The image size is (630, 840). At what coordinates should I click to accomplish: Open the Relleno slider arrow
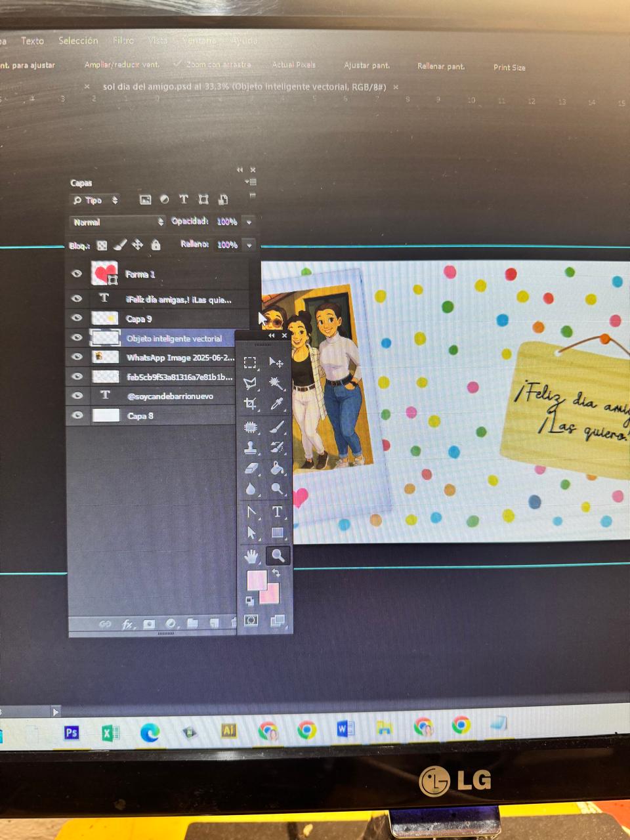pyautogui.click(x=249, y=245)
